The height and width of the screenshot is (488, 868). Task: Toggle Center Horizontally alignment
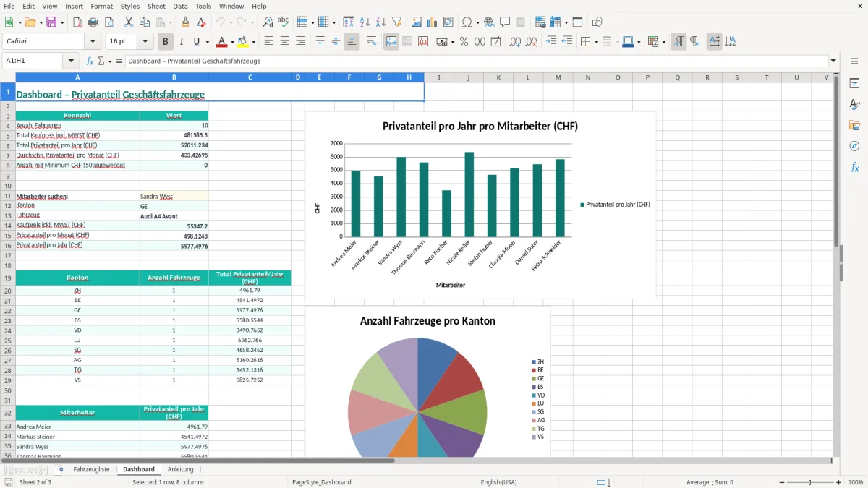pyautogui.click(x=284, y=42)
